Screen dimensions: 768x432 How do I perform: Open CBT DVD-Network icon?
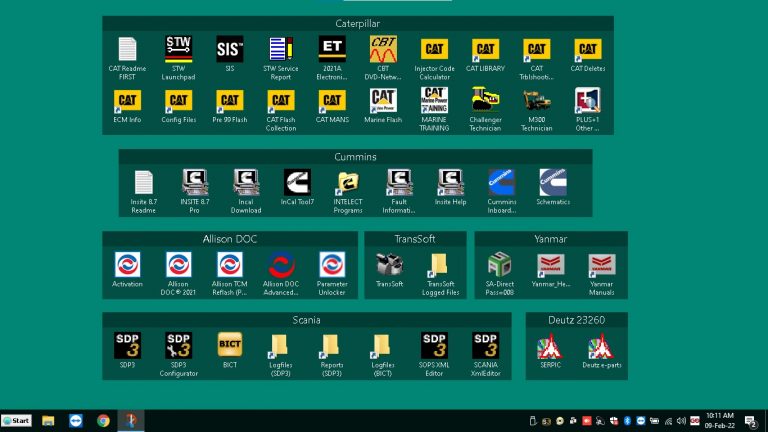point(383,49)
